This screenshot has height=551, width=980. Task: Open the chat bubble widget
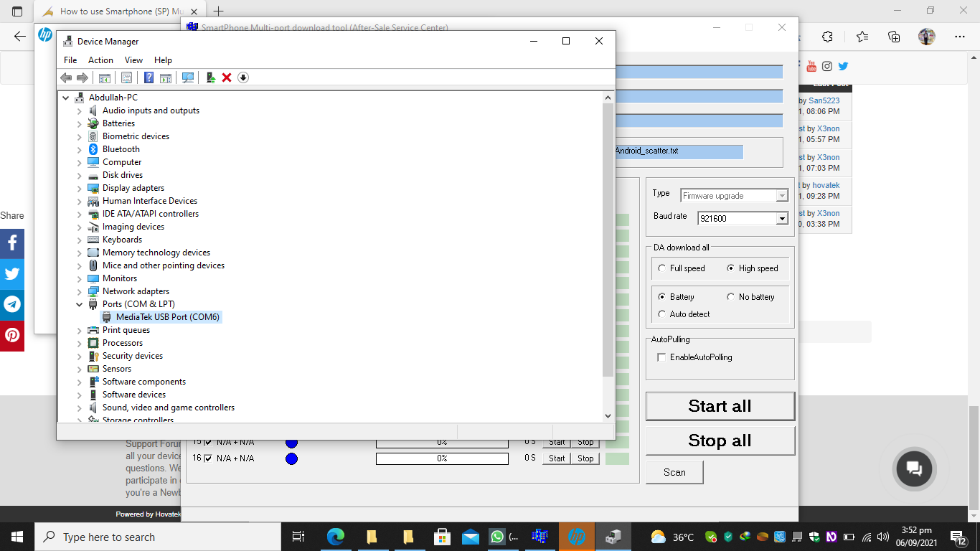[914, 469]
